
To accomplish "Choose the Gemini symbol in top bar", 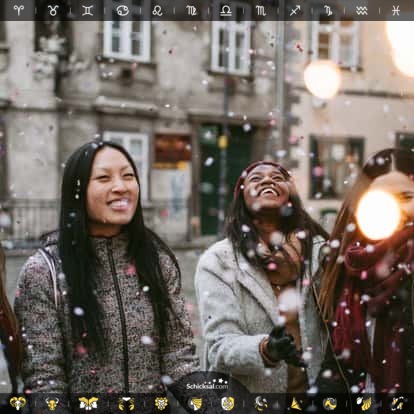I will click(87, 10).
